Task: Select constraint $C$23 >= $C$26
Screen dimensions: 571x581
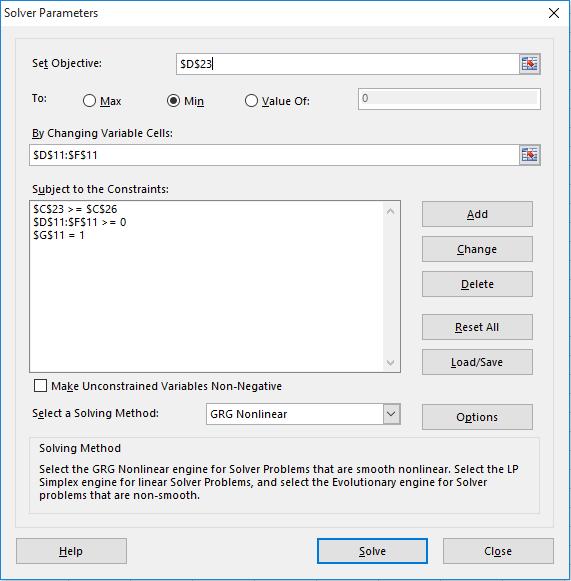Action: [75, 209]
